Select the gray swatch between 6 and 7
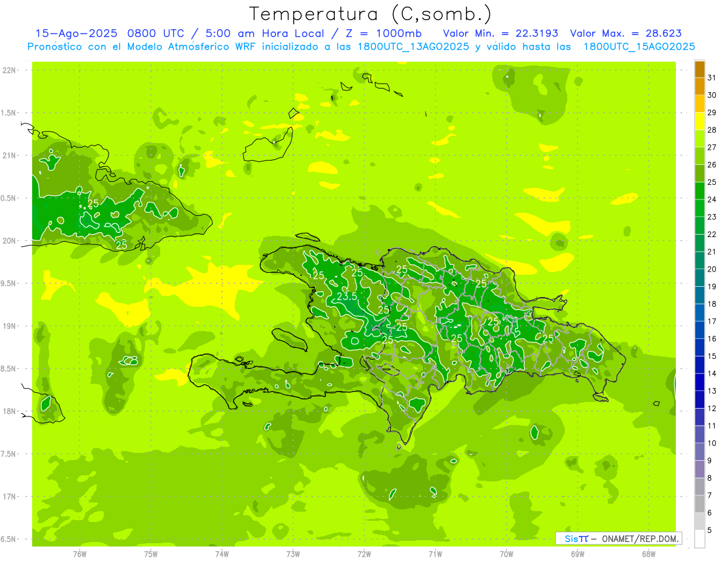728x562 pixels. 699,504
